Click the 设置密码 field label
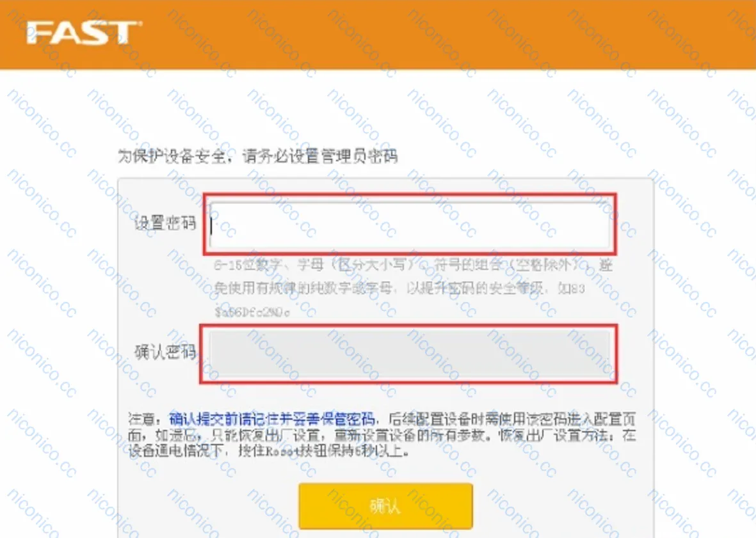 165,223
